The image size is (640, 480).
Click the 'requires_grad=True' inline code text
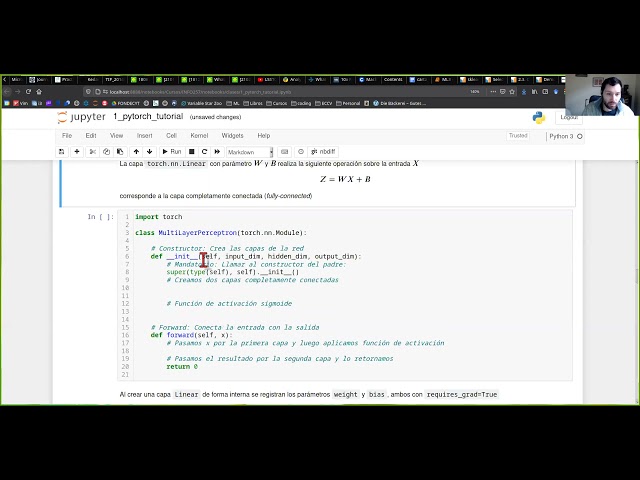tap(462, 395)
